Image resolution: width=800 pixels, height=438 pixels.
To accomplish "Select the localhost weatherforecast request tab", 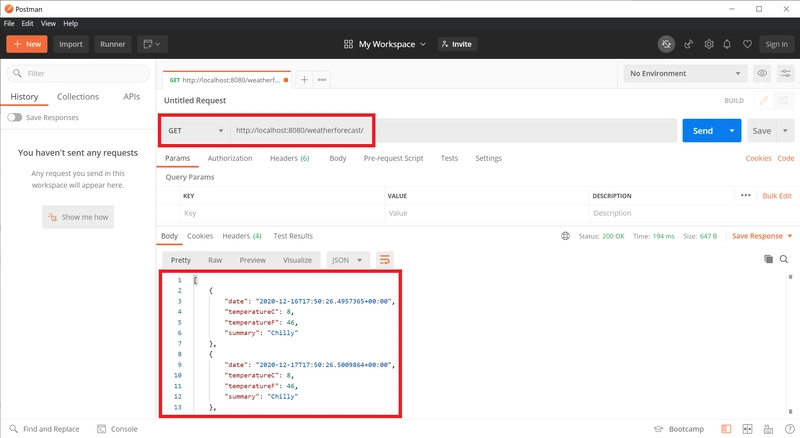I will [227, 80].
